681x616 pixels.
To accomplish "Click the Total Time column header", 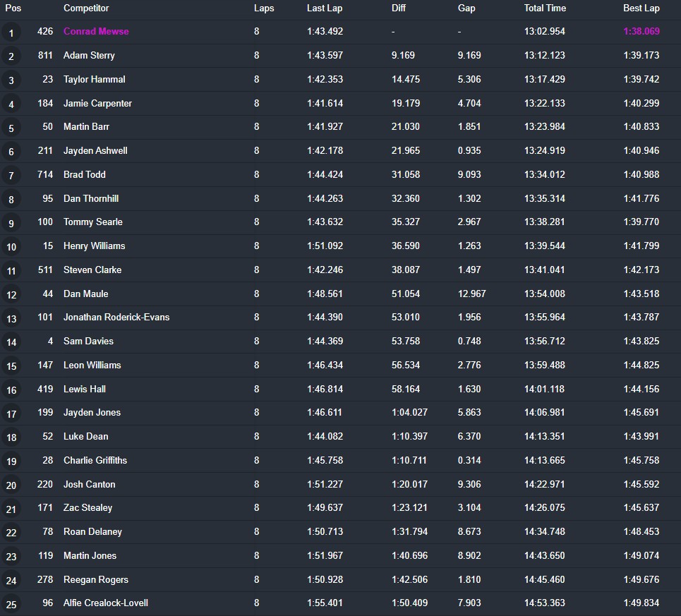I will pos(545,8).
